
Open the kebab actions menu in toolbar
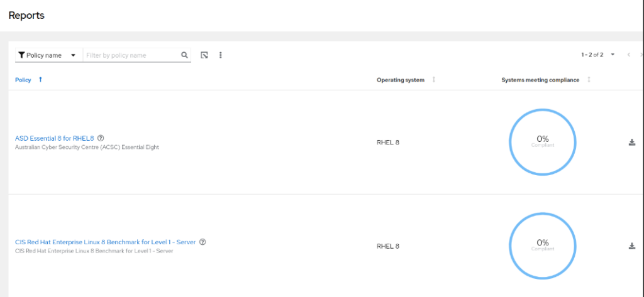point(221,55)
